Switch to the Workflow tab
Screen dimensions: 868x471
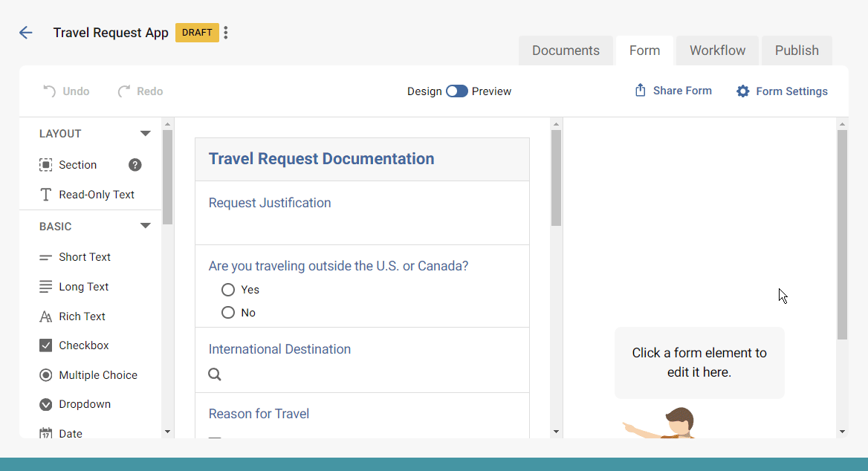[x=716, y=50]
